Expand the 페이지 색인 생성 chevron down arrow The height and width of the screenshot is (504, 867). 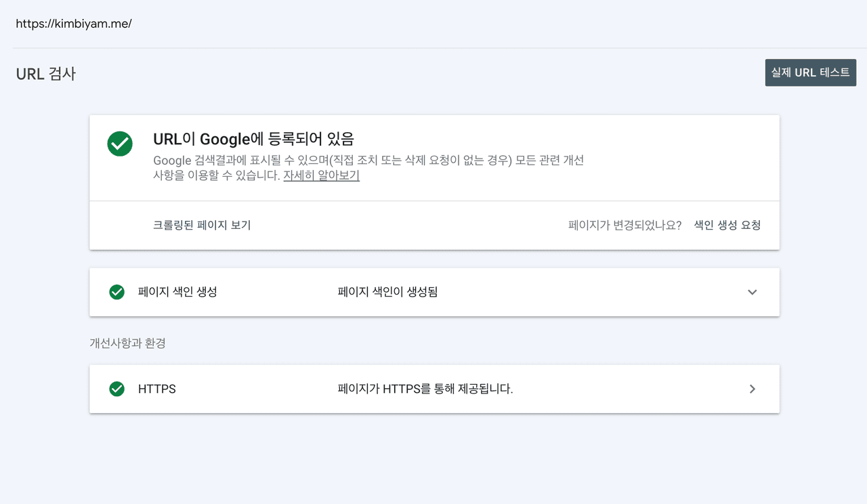[x=752, y=292]
